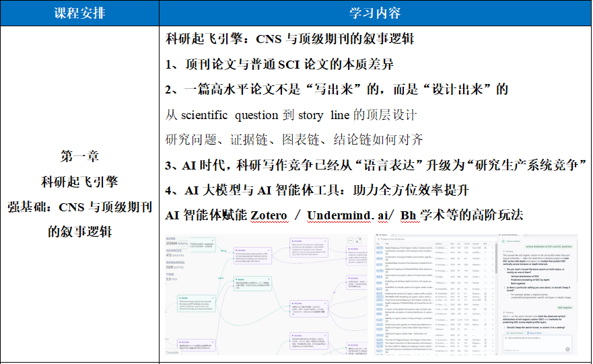The width and height of the screenshot is (593, 364).
Task: Click the line about 写出来 versus 设计出来
Action: 337,89
